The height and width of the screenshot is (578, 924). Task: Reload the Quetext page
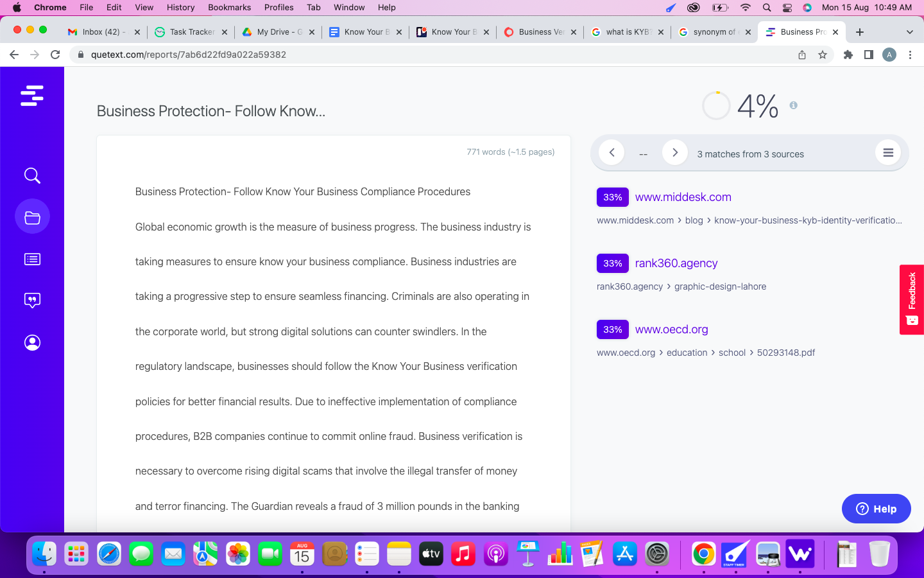pyautogui.click(x=55, y=55)
